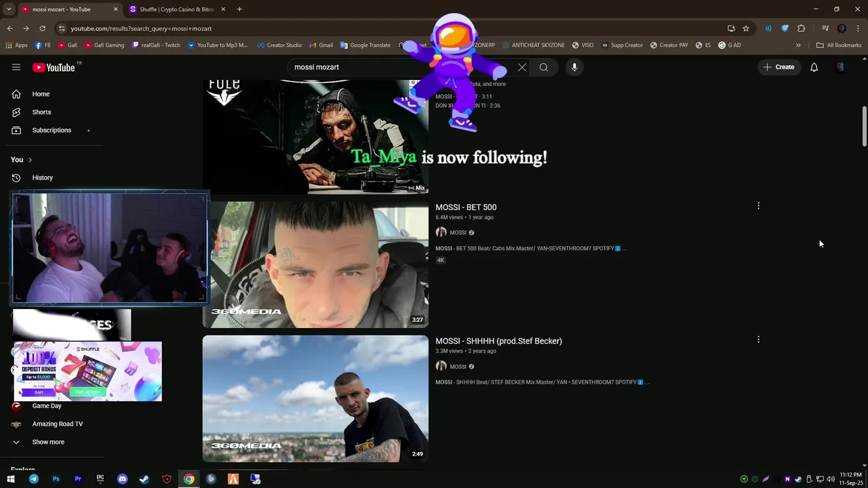Open Subscriptions in sidebar
Viewport: 868px width, 488px height.
52,130
